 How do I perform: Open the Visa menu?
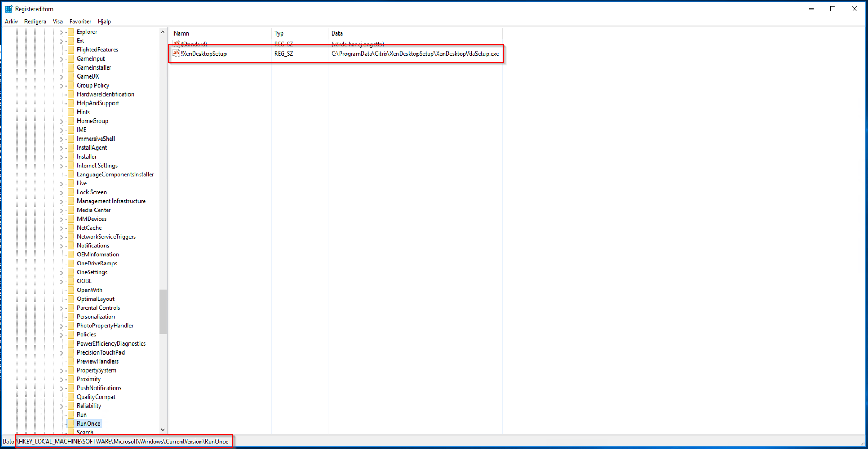click(x=58, y=22)
